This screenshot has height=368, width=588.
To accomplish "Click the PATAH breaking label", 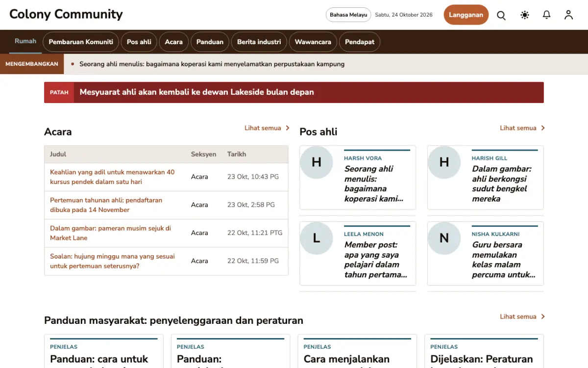I will [x=59, y=92].
